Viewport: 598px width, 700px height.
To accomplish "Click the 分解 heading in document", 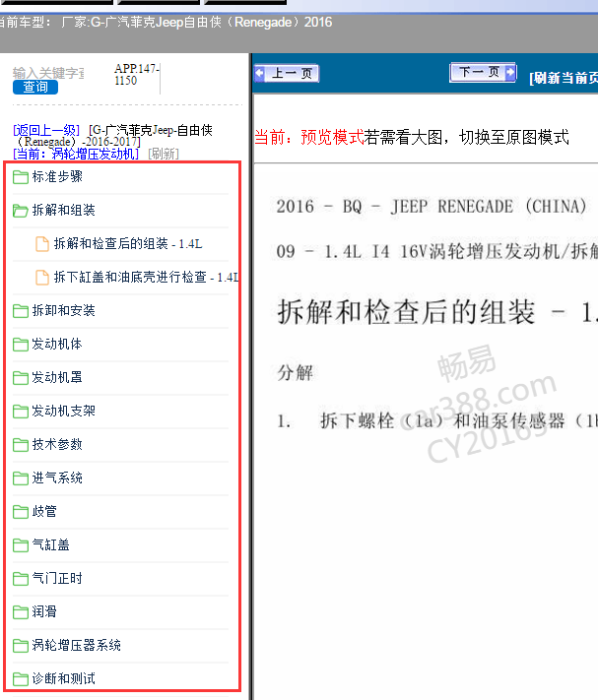I will click(x=296, y=373).
